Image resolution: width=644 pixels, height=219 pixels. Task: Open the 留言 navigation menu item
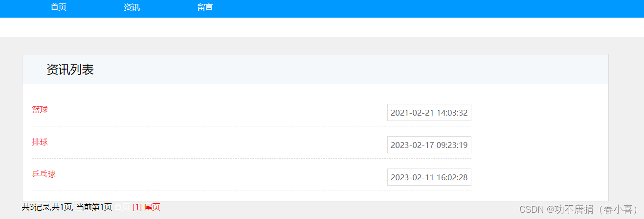point(205,7)
